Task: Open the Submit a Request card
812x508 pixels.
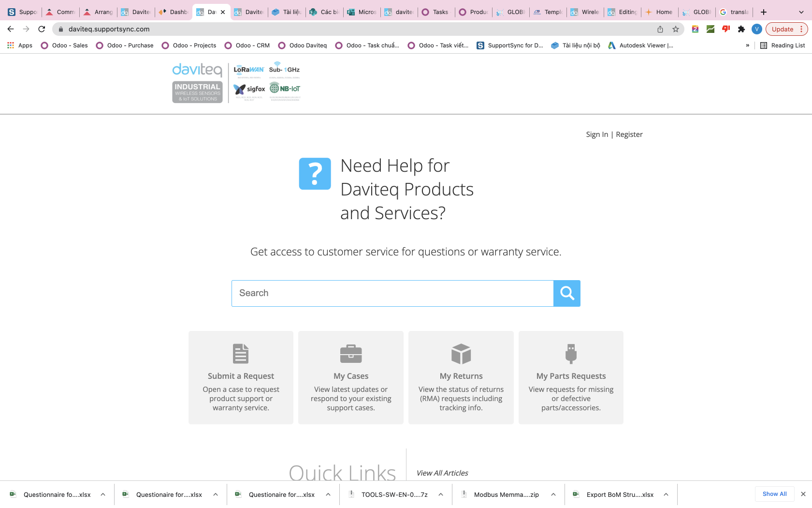Action: click(x=241, y=377)
